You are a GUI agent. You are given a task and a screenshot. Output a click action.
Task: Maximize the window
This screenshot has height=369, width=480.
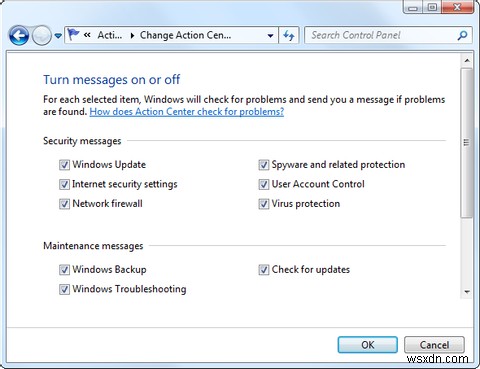point(432,7)
